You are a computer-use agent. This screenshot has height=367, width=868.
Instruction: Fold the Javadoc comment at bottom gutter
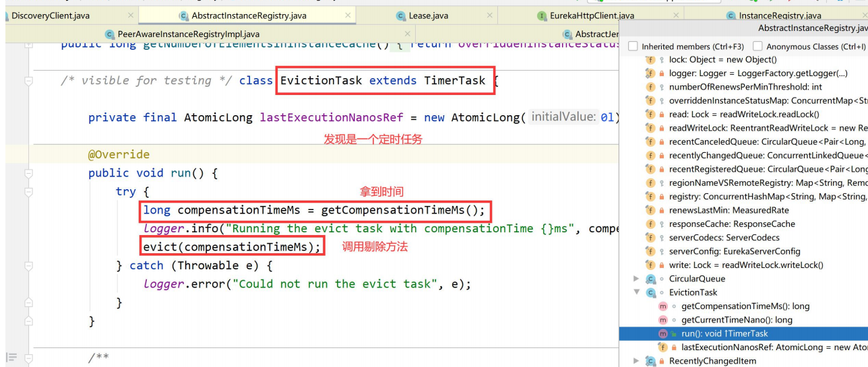point(28,358)
